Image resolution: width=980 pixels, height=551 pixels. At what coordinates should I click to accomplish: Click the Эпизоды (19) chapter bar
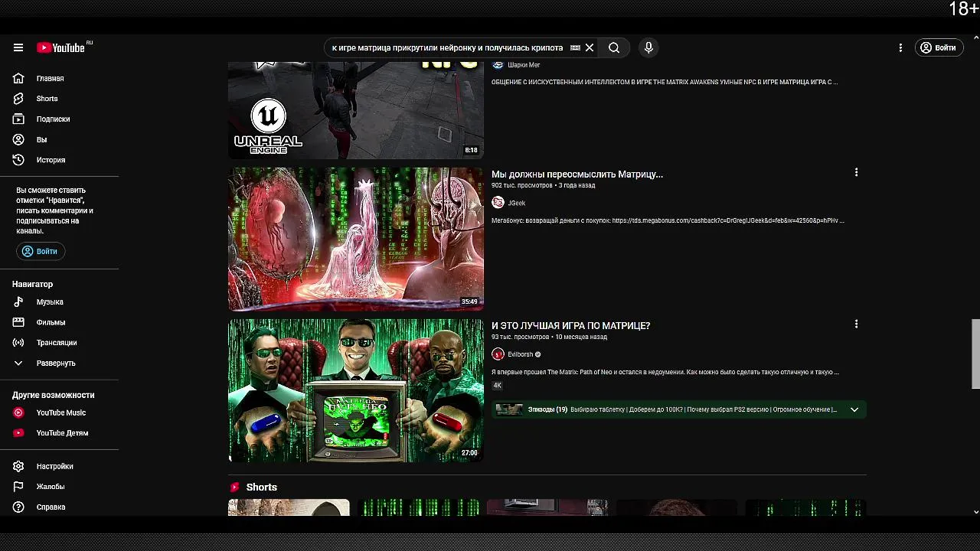678,409
